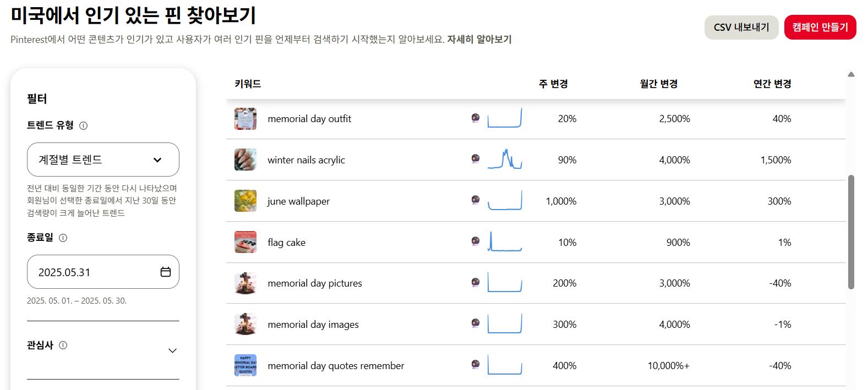The height and width of the screenshot is (390, 868).
Task: Click the 2025.05.31 end date field
Action: point(103,272)
